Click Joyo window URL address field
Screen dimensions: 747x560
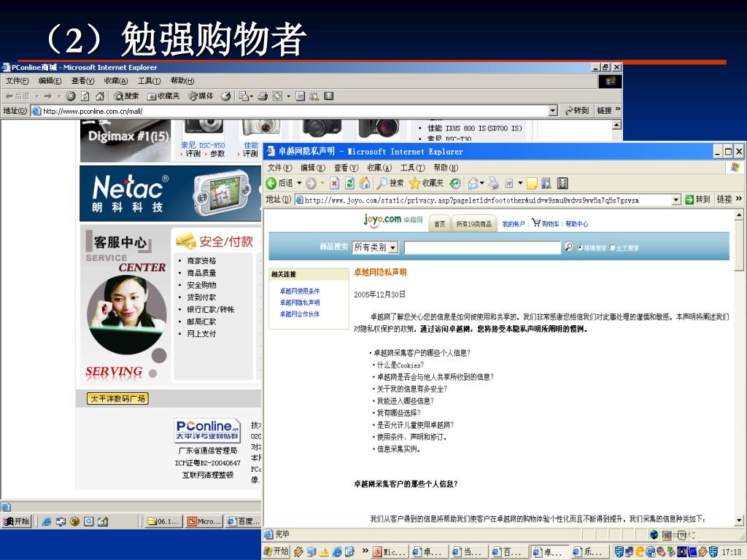tap(483, 200)
